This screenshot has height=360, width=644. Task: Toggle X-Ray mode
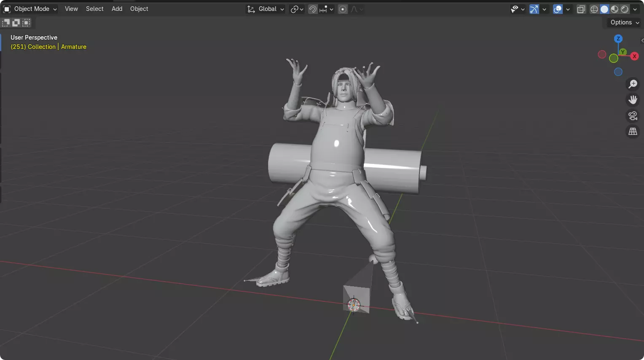click(581, 9)
